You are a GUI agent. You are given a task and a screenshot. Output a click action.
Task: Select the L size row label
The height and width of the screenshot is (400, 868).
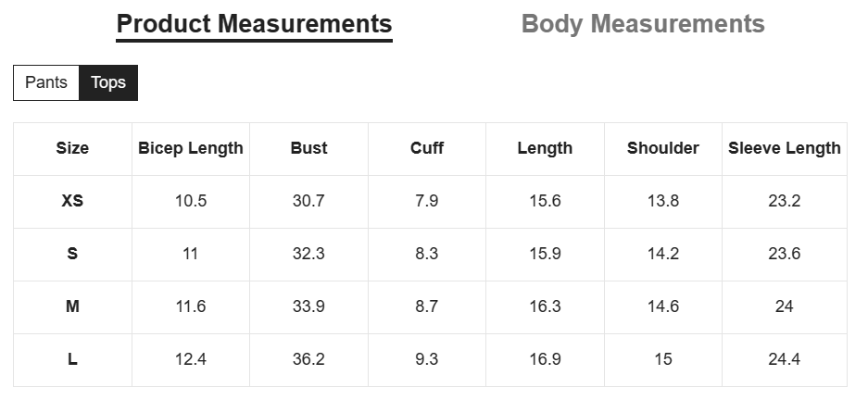click(x=72, y=359)
